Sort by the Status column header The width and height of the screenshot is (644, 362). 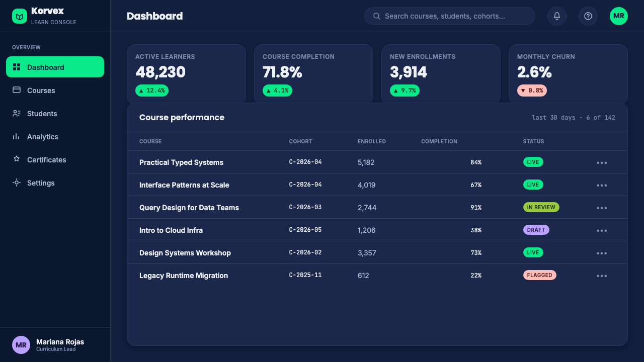tap(533, 141)
